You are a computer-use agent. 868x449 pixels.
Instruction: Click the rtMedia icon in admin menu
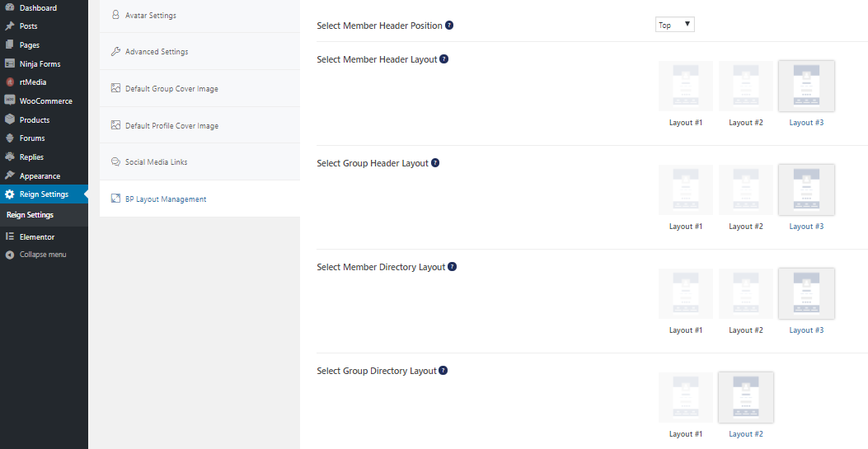(9, 82)
